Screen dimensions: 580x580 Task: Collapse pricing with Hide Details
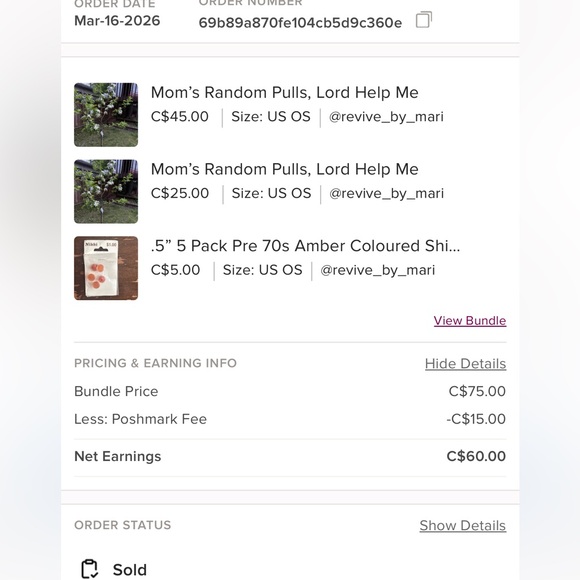click(x=465, y=364)
